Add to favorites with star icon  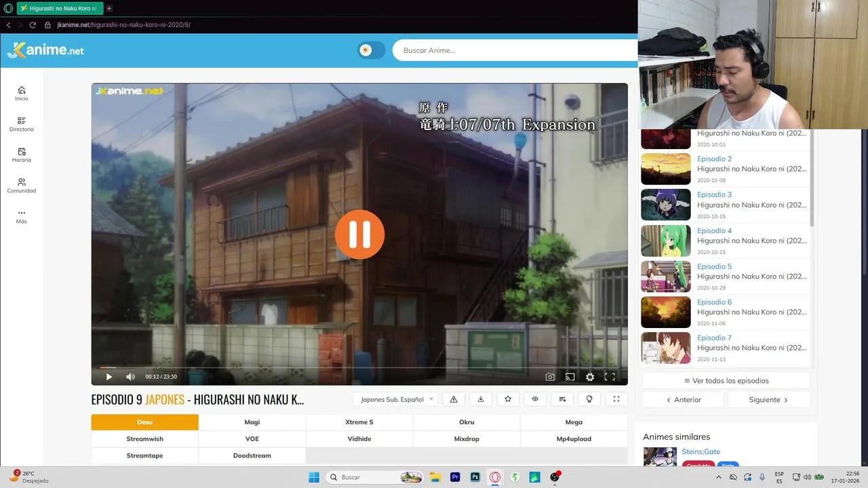[x=508, y=399]
